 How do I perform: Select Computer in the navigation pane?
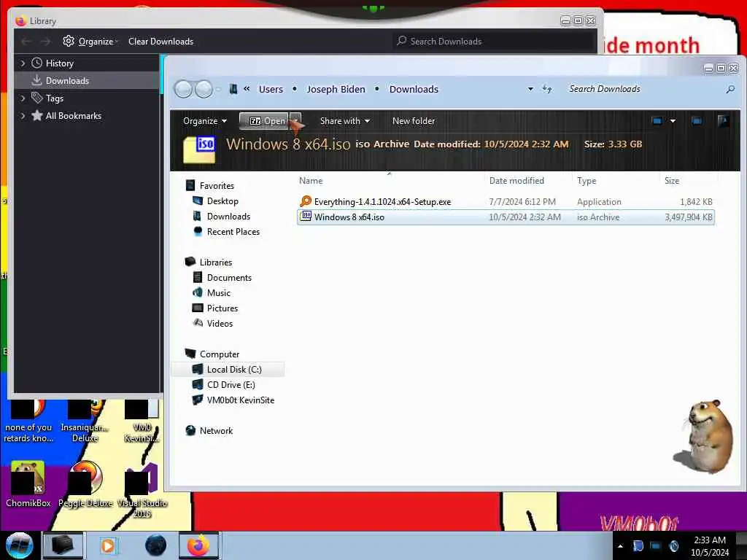click(x=220, y=354)
